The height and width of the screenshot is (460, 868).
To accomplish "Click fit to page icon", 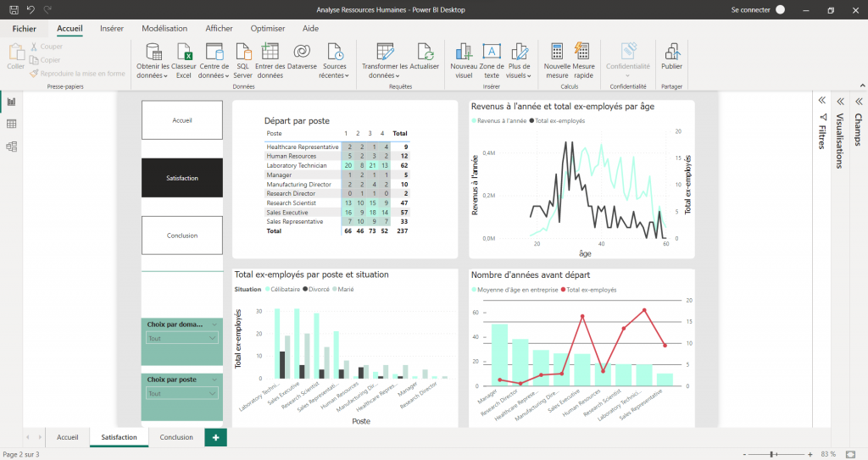I will [851, 454].
